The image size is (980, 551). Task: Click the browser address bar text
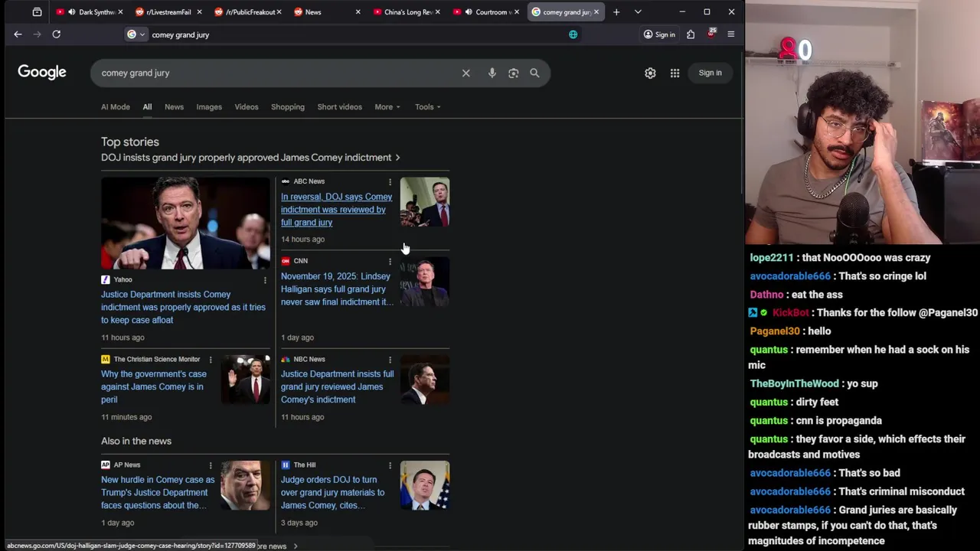(x=181, y=34)
